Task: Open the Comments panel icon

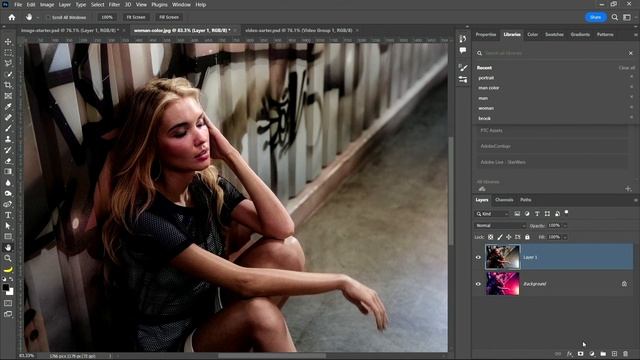Action: pyautogui.click(x=462, y=51)
